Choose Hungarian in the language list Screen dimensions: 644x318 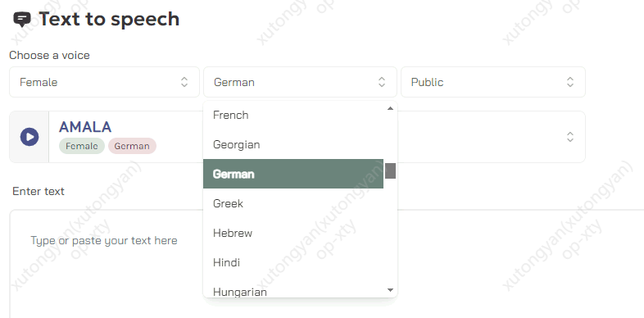coord(293,289)
